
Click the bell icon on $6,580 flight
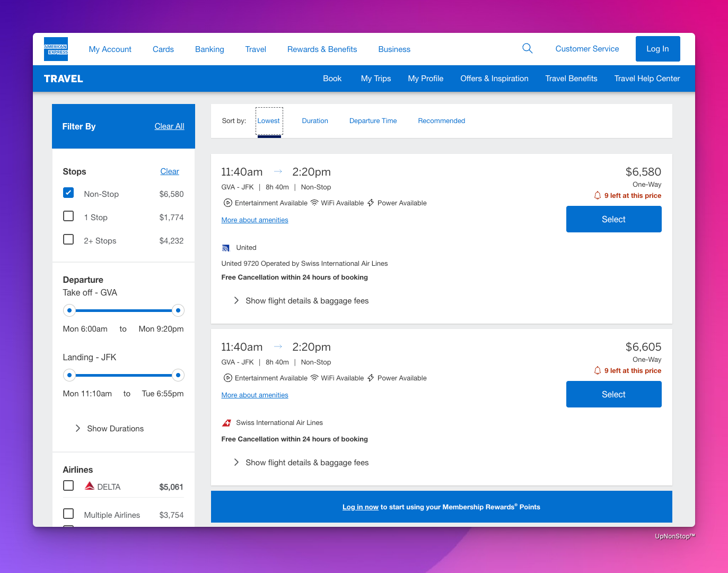point(598,196)
